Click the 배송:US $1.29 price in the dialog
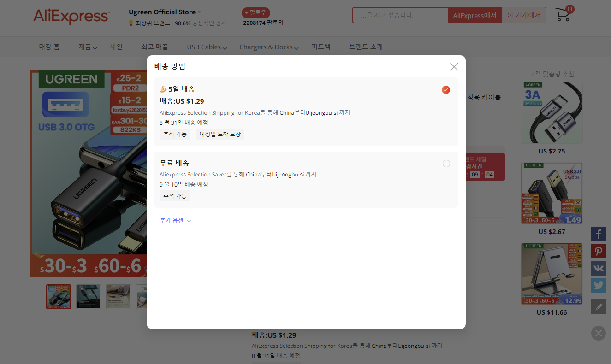611x364 pixels. tap(182, 101)
